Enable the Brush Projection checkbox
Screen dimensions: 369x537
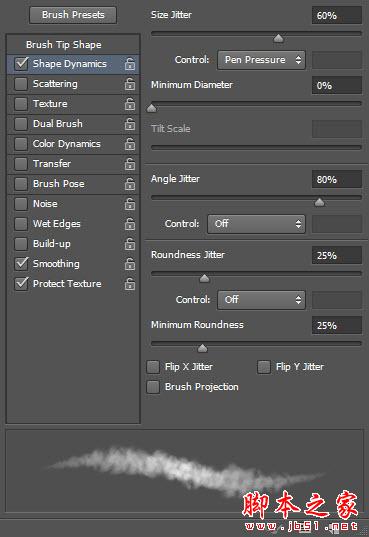pos(153,387)
